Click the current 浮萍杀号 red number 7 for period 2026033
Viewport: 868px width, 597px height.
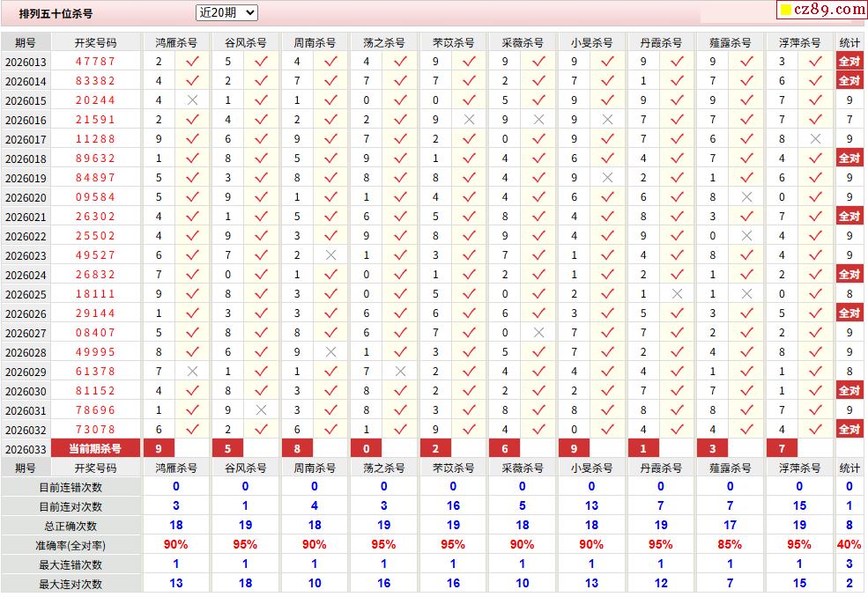click(x=782, y=449)
